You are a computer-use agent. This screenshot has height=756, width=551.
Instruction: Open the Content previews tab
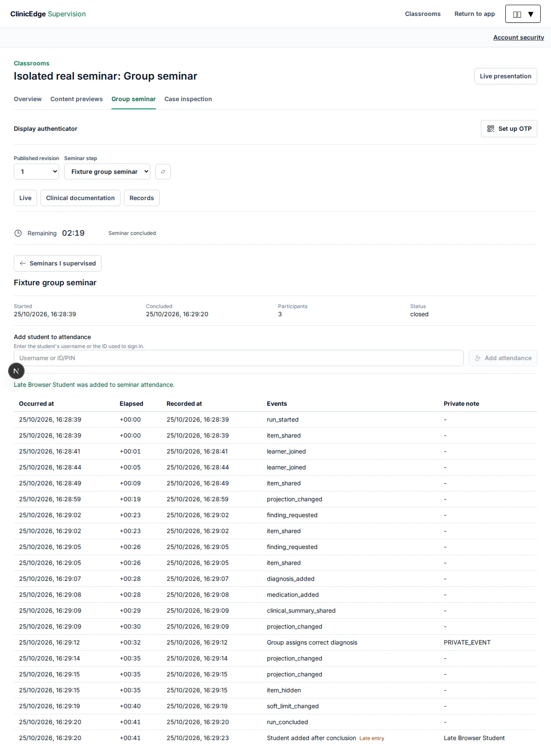(x=77, y=99)
